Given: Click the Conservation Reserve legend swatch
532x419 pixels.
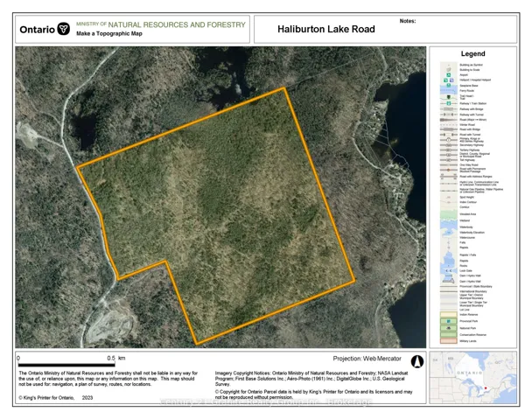Looking at the screenshot, I should pos(446,335).
